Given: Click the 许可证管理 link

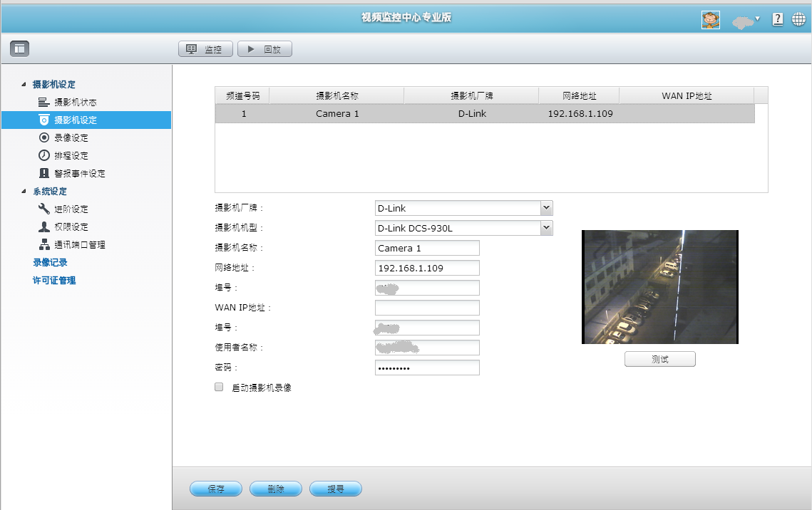Looking at the screenshot, I should (x=54, y=281).
